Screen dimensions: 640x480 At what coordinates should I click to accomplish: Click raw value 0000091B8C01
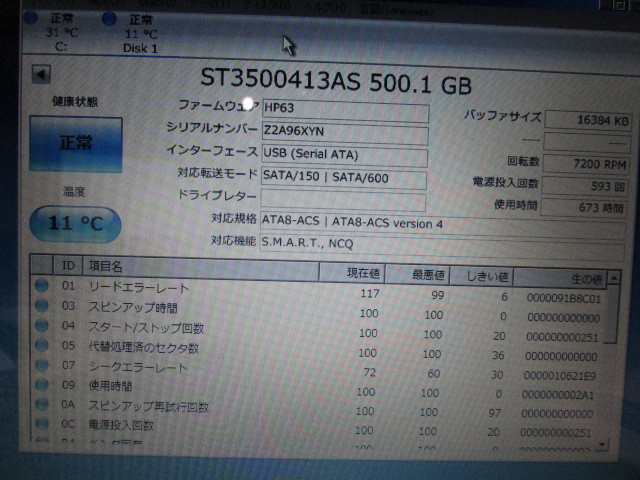point(564,298)
